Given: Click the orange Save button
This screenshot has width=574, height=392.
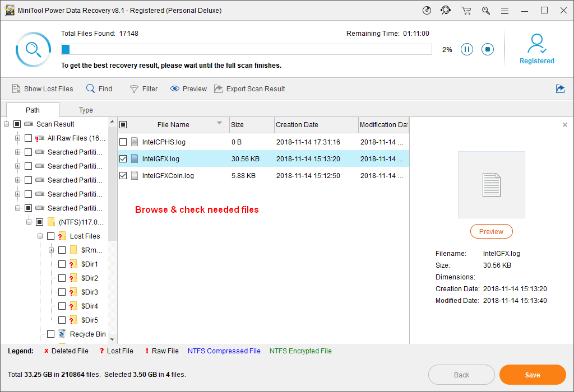Looking at the screenshot, I should pyautogui.click(x=533, y=375).
